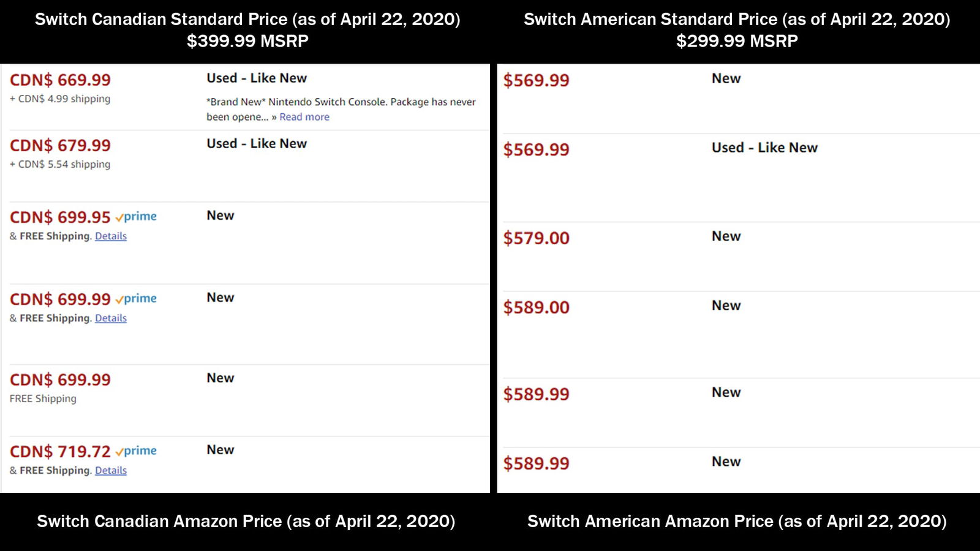Click the prime badge next to CDN$ 719.72
The height and width of the screenshot is (551, 980).
pyautogui.click(x=137, y=451)
